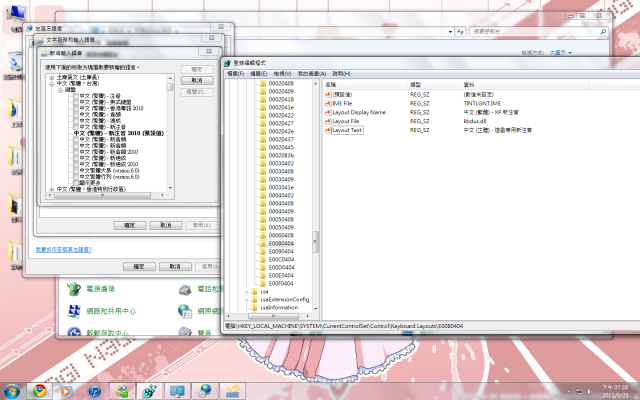Check 中文 (繁體) - 注音 keyboard

pyautogui.click(x=76, y=96)
